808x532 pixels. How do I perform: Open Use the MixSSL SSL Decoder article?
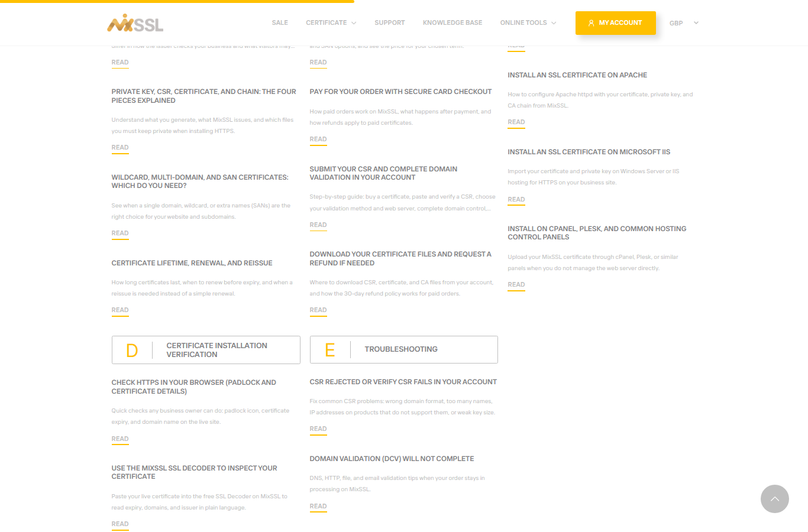pyautogui.click(x=194, y=472)
